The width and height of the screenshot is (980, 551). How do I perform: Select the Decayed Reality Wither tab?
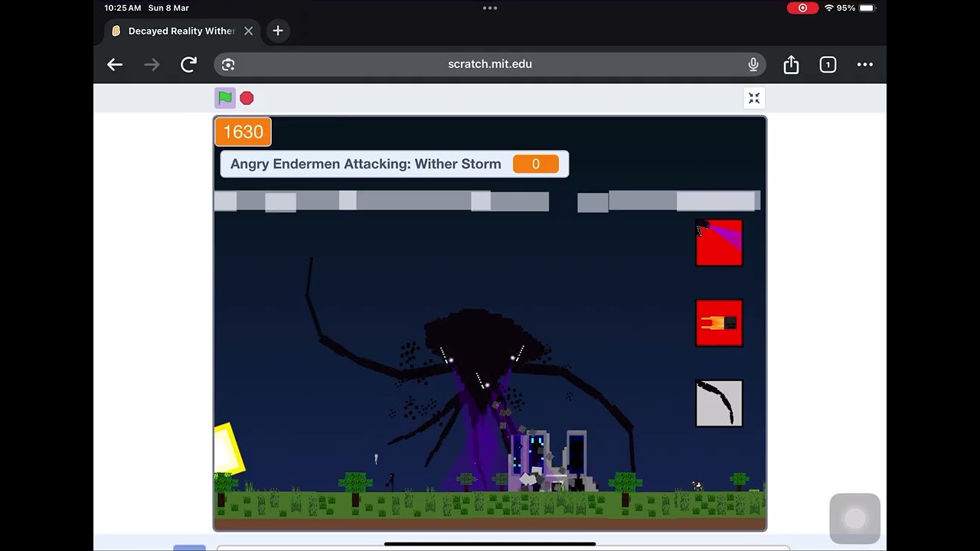point(182,31)
